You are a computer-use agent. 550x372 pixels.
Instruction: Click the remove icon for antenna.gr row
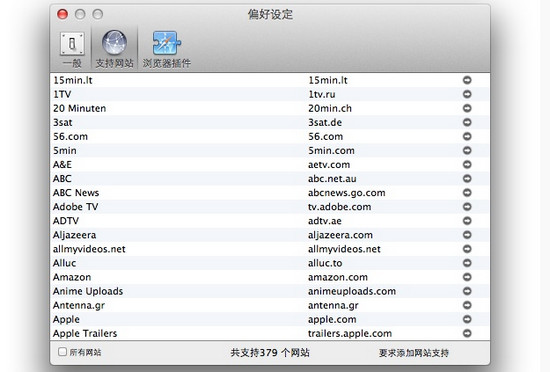pos(467,305)
